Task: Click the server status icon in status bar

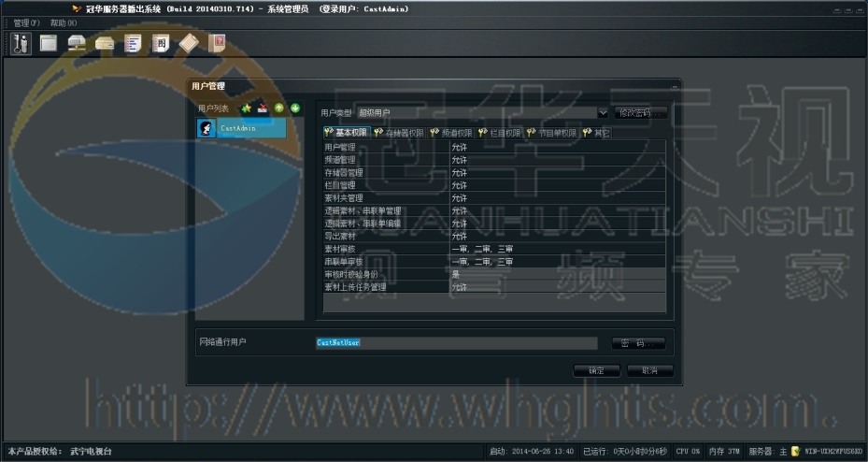Action: tap(795, 452)
